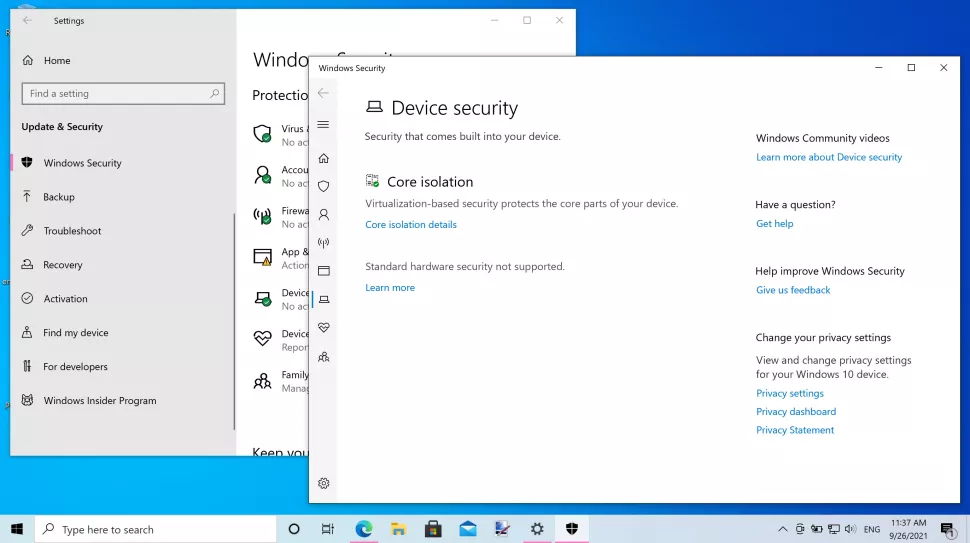This screenshot has width=970, height=543.
Task: Open Family options icon in sidebar
Action: (324, 357)
